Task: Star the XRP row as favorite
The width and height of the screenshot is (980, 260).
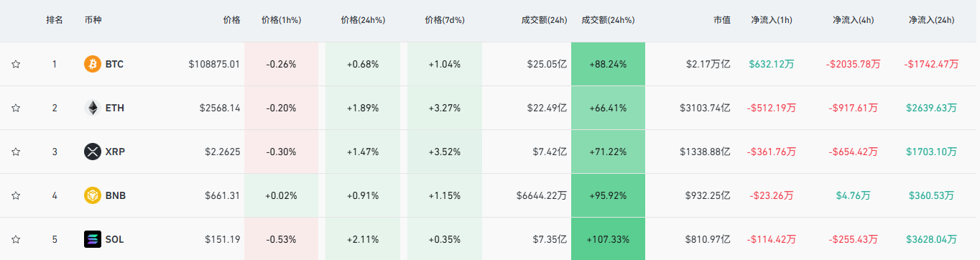Action: coord(16,152)
